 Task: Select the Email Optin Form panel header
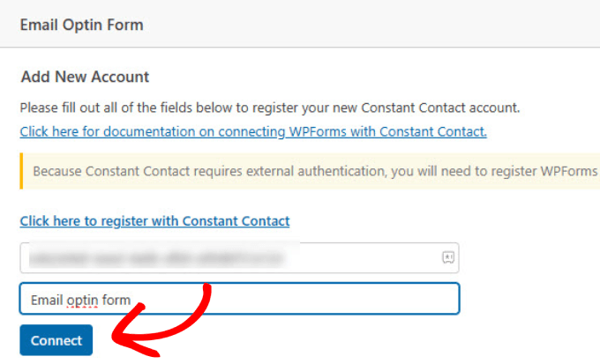(x=82, y=25)
